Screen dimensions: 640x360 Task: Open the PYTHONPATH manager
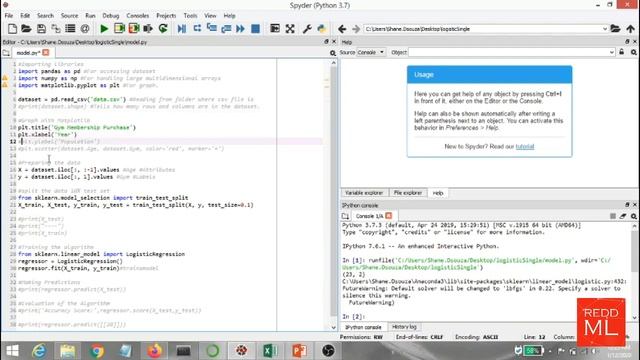click(322, 29)
